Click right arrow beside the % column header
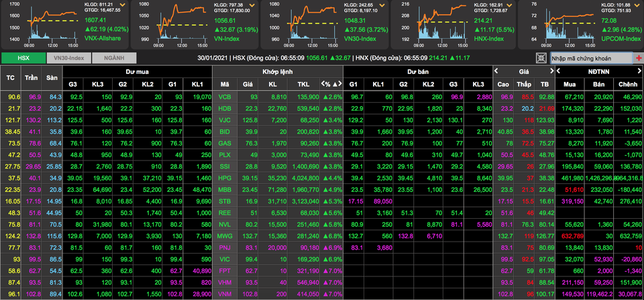 tap(340, 84)
